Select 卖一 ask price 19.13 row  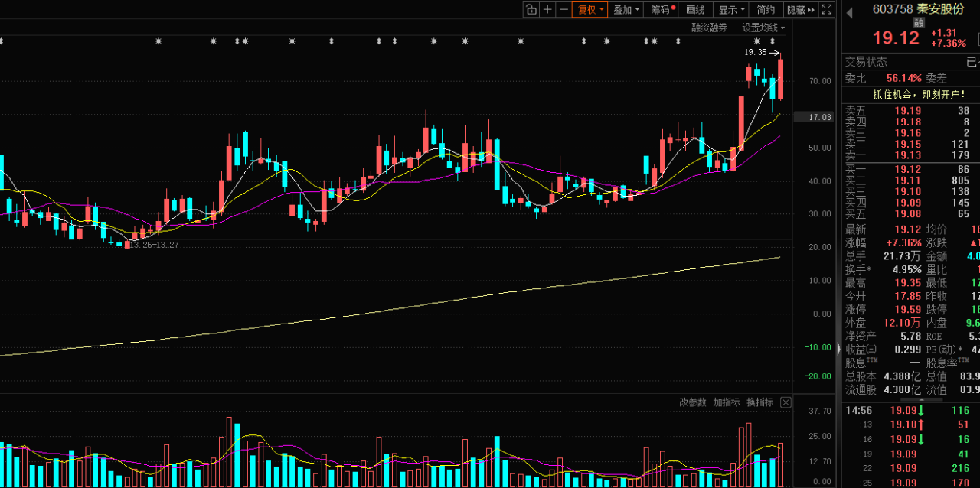[911, 155]
